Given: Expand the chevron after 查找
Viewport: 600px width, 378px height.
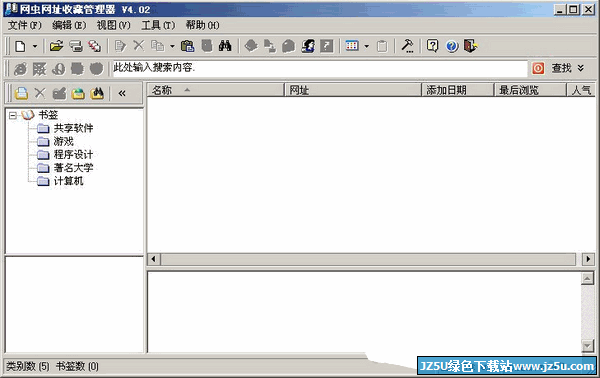Looking at the screenshot, I should click(x=581, y=68).
